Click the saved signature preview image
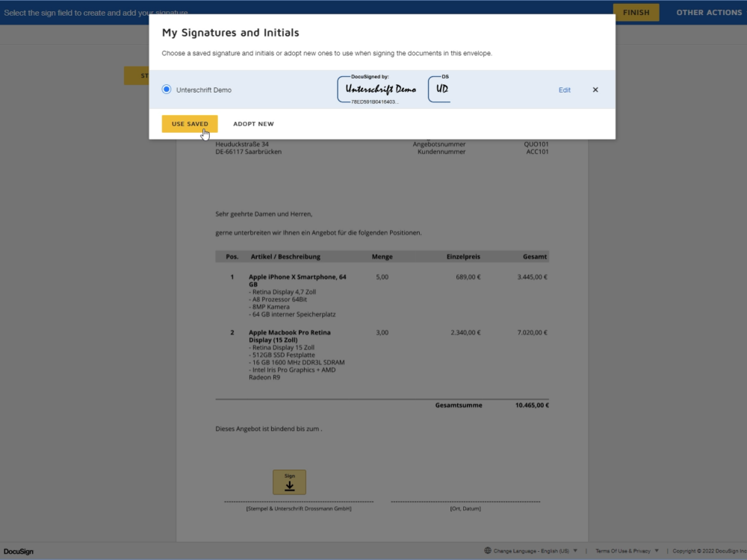This screenshot has width=747, height=560. pyautogui.click(x=380, y=90)
